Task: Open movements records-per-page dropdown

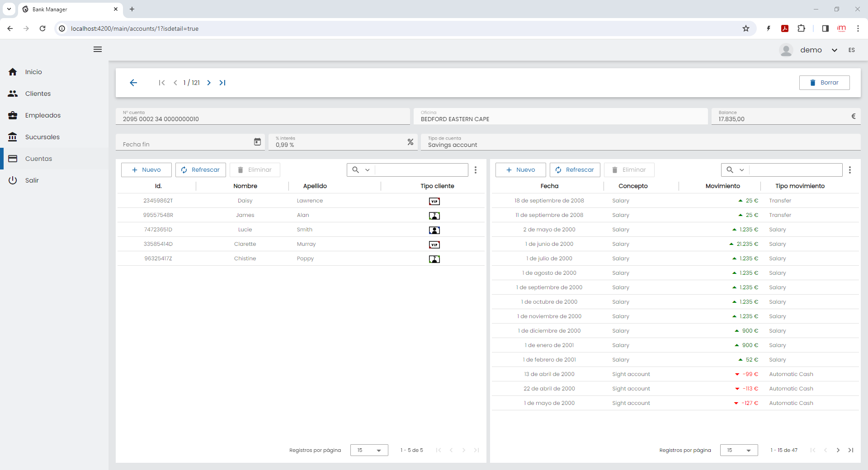Action: (x=739, y=450)
